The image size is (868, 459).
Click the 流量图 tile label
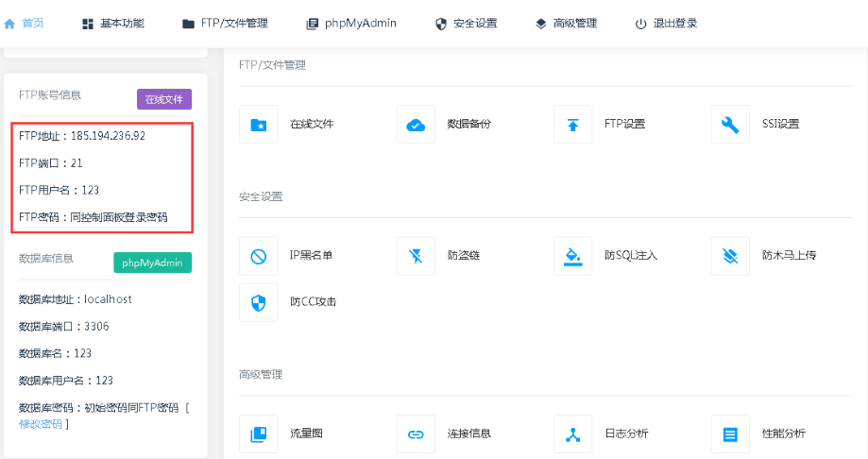click(x=306, y=433)
